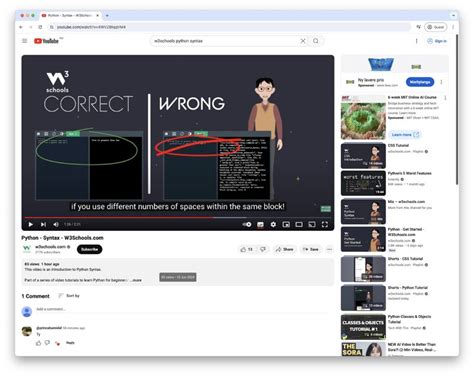Open the Sora AI video thumbnail
This screenshot has width=474, height=376.
point(363,349)
